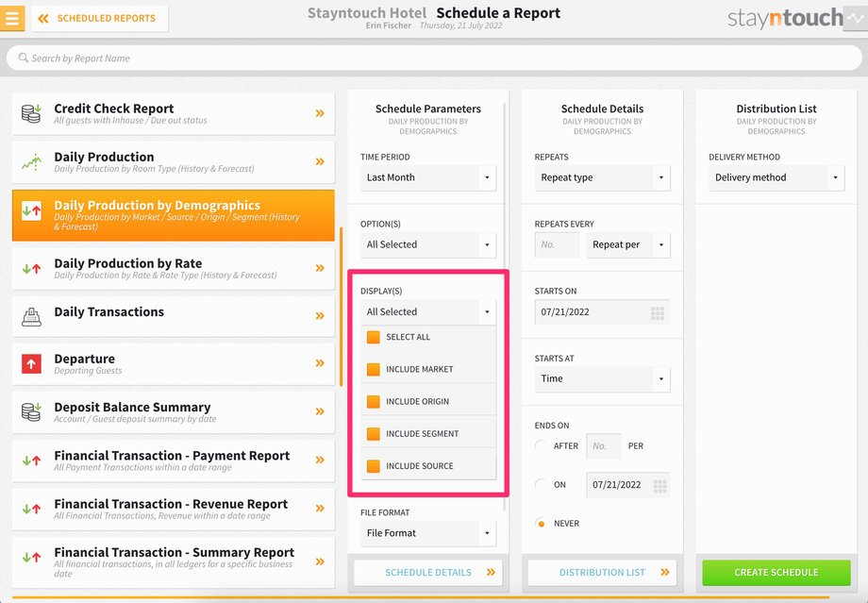Select Financial Transaction - Payment Report
The height and width of the screenshot is (603, 868).
point(174,461)
